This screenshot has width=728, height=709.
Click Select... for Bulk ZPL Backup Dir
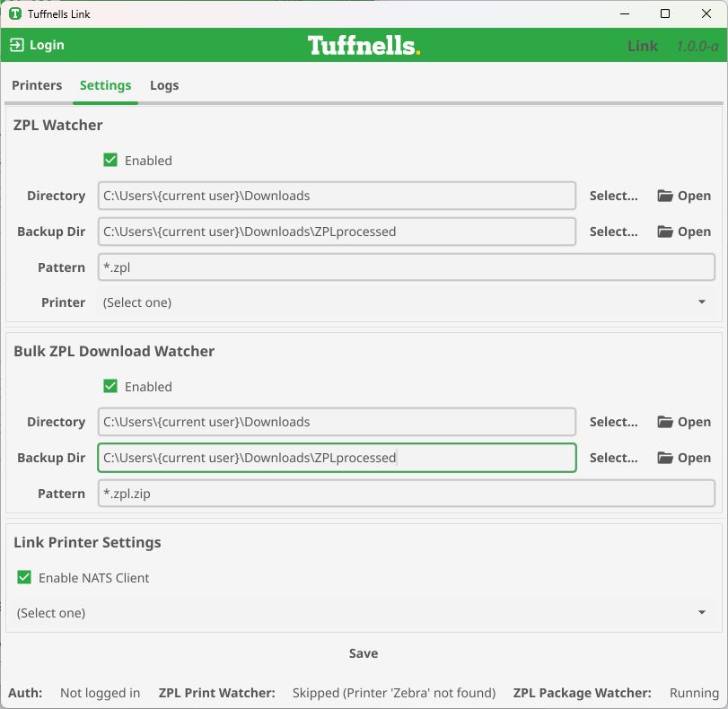coord(613,458)
